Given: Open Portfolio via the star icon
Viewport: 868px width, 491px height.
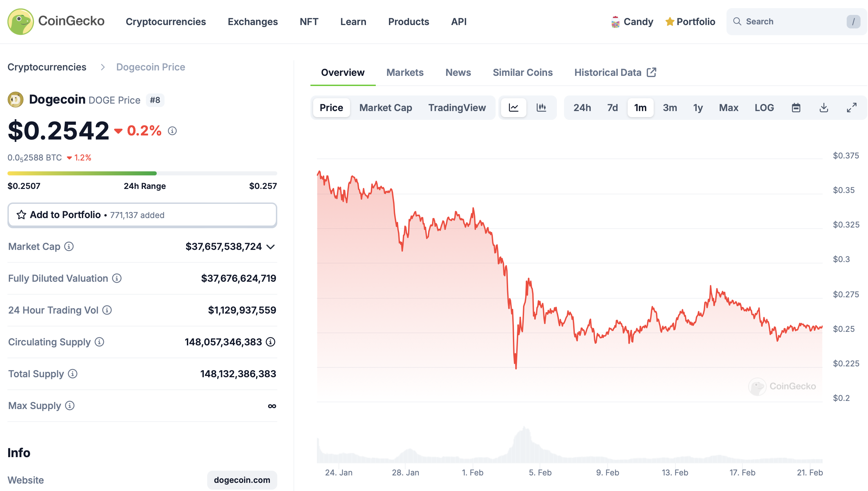Looking at the screenshot, I should click(x=690, y=21).
